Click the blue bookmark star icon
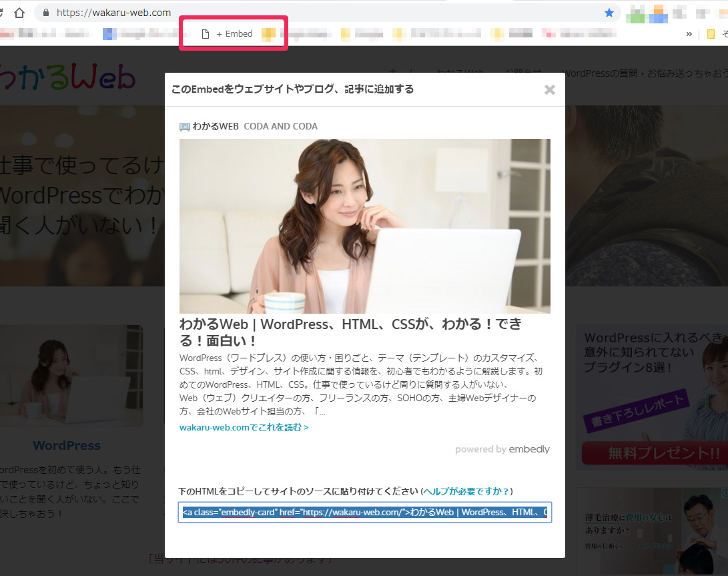Image resolution: width=728 pixels, height=576 pixels. tap(609, 13)
